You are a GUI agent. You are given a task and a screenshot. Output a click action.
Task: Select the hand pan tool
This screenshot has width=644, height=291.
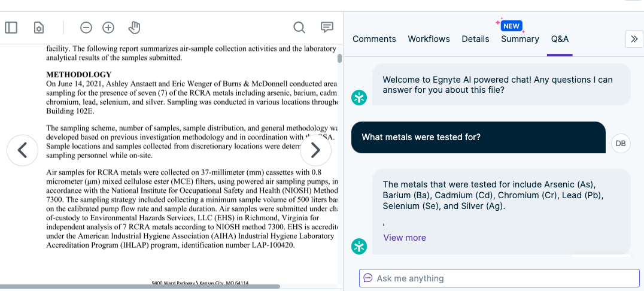pos(134,28)
